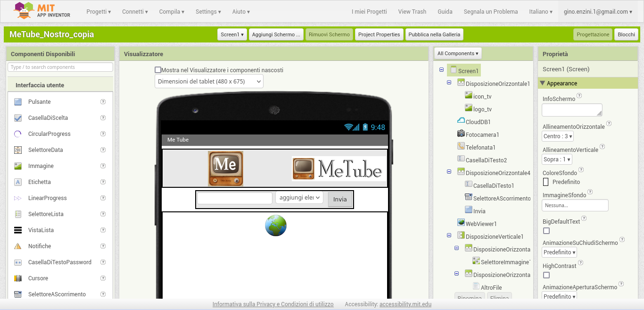Click the SelettoreData calendar icon
The width and height of the screenshot is (644, 310).
(x=18, y=150)
